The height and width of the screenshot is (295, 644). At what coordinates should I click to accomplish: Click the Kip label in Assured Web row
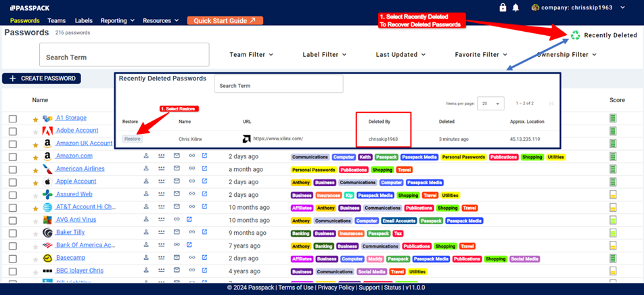tap(349, 195)
